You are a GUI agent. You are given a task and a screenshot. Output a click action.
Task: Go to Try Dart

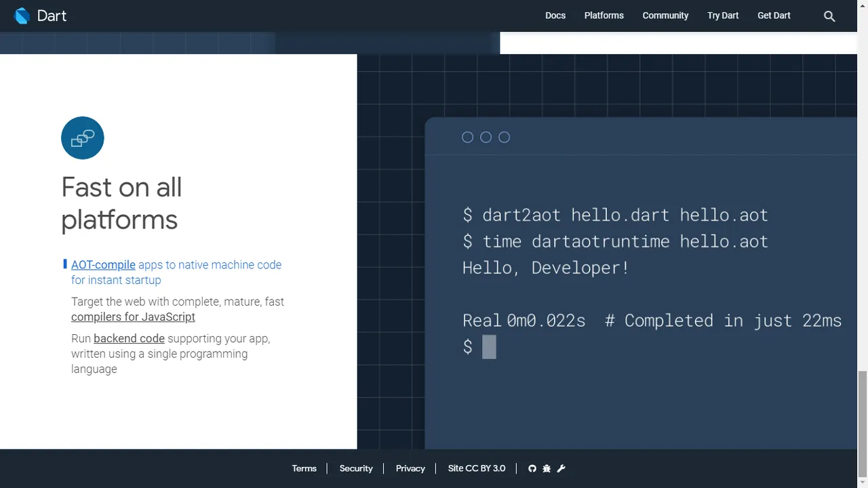click(x=723, y=16)
